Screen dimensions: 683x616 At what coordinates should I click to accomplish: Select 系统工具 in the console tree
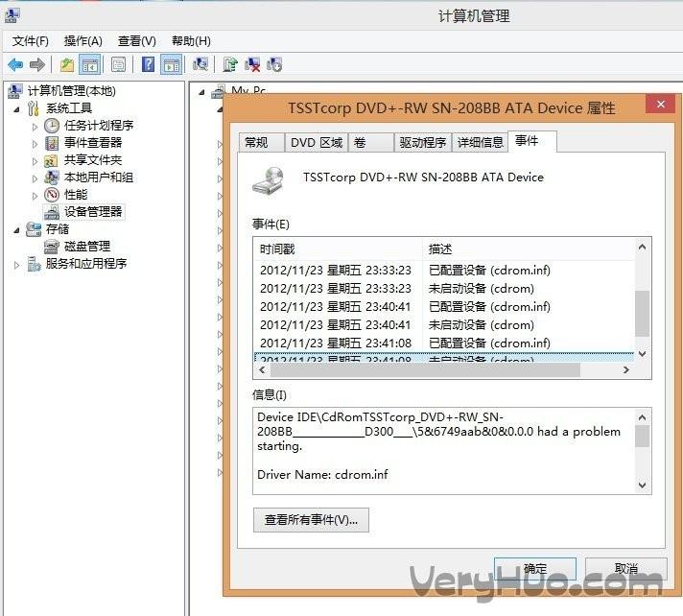(x=69, y=108)
